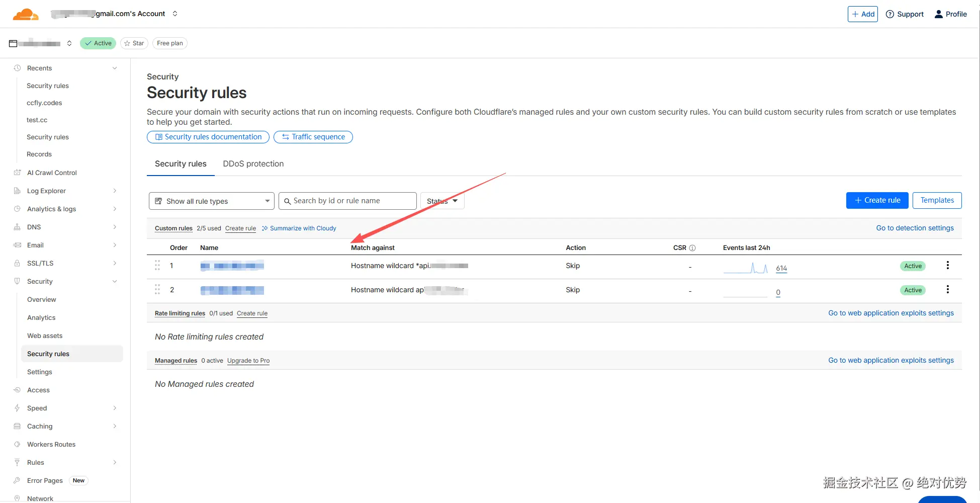Grab the drag handle for rule 2
980x503 pixels.
click(x=157, y=289)
